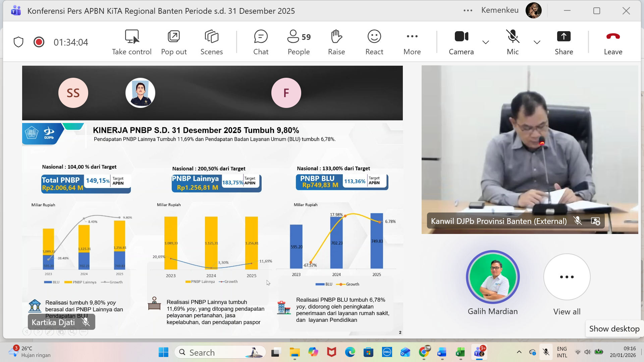Show hidden system tray icons

519,352
